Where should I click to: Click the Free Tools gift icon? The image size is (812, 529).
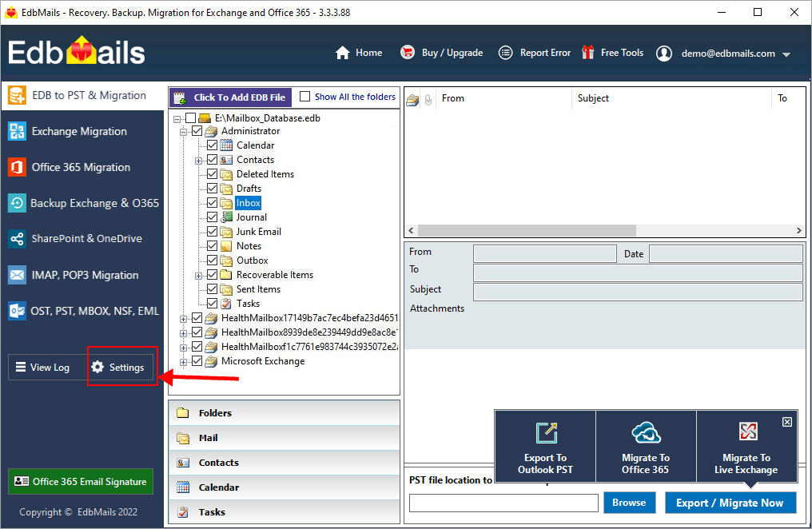pos(588,53)
